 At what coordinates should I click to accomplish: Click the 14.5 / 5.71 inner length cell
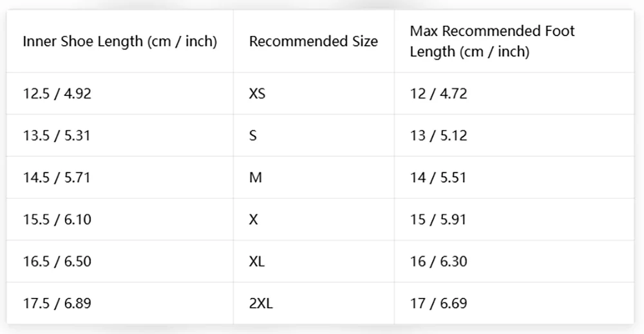click(120, 177)
